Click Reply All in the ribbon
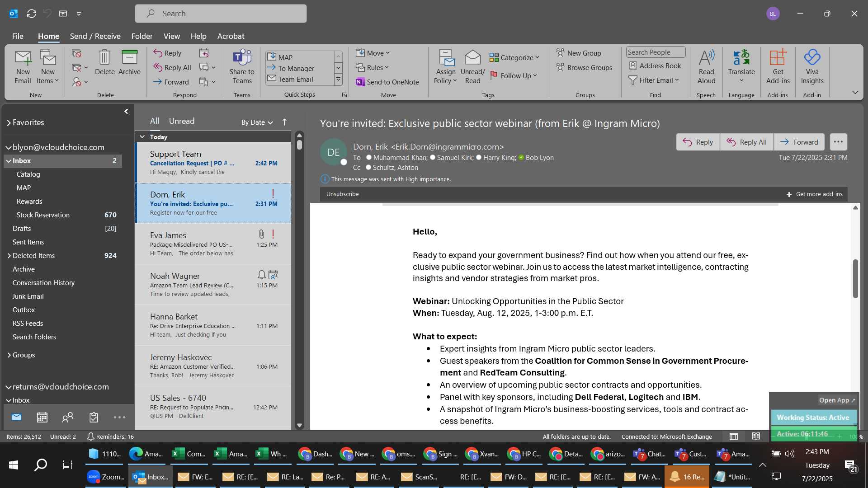Screen dimensions: 868x488 (172, 68)
